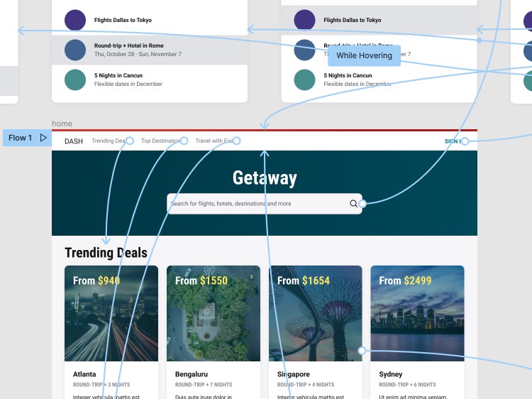
Task: Select the prototype node beside Top Destinations link
Action: [184, 141]
